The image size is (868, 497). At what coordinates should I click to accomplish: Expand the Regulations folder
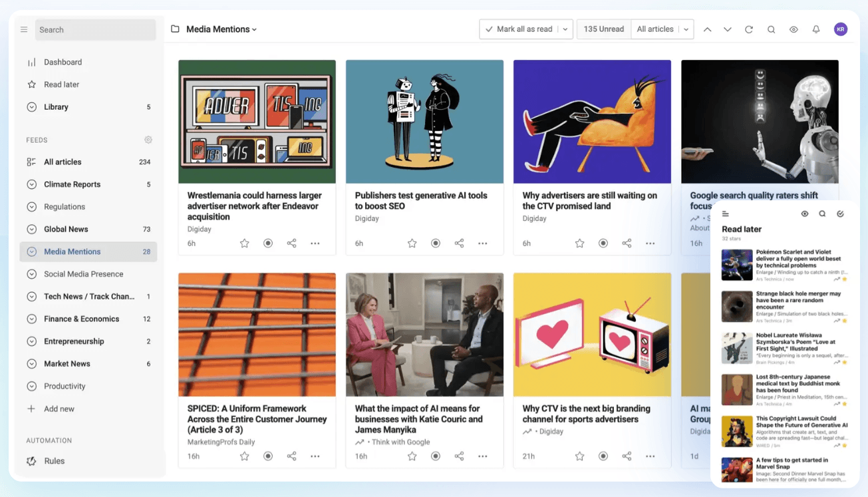point(31,207)
